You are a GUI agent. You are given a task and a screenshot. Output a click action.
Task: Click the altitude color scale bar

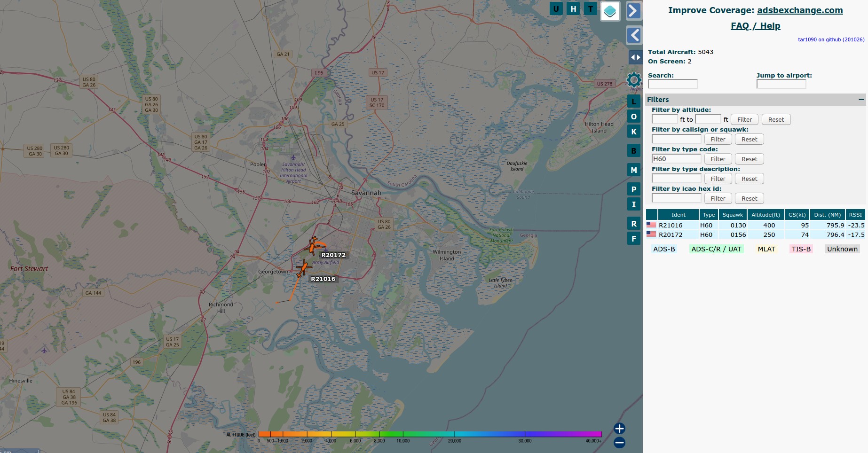430,434
